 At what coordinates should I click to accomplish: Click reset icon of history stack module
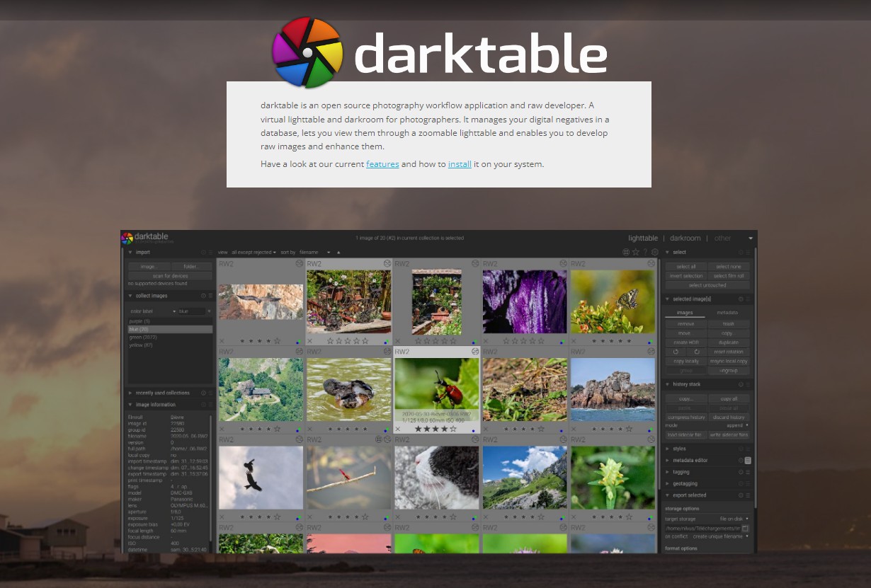(x=741, y=384)
